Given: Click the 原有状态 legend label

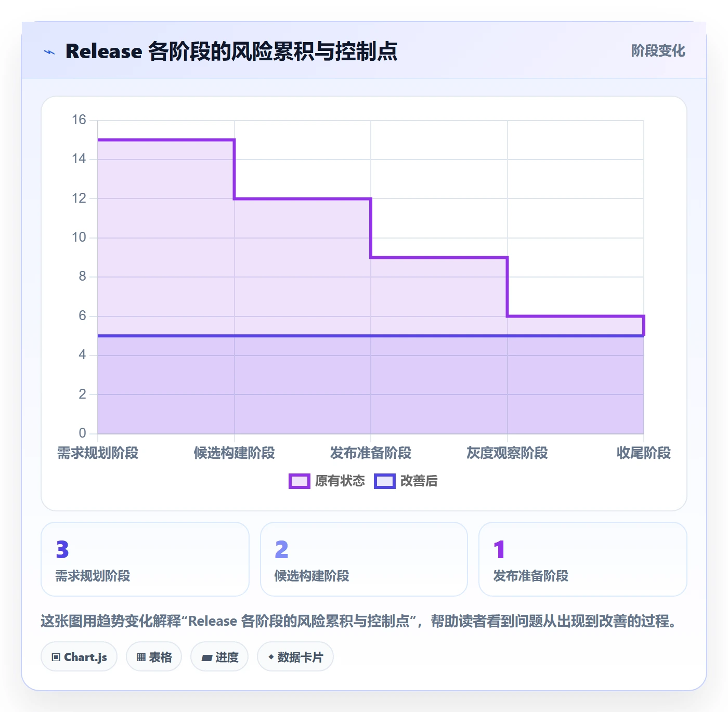Looking at the screenshot, I should (340, 481).
